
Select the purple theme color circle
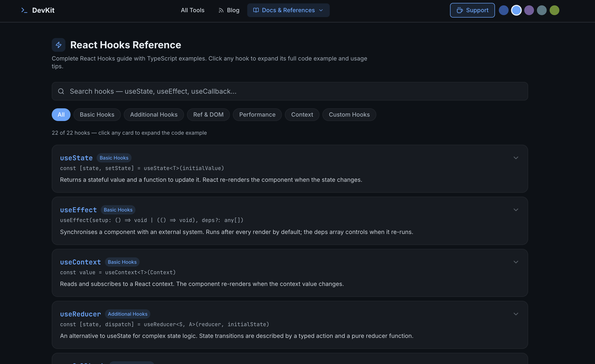[529, 10]
